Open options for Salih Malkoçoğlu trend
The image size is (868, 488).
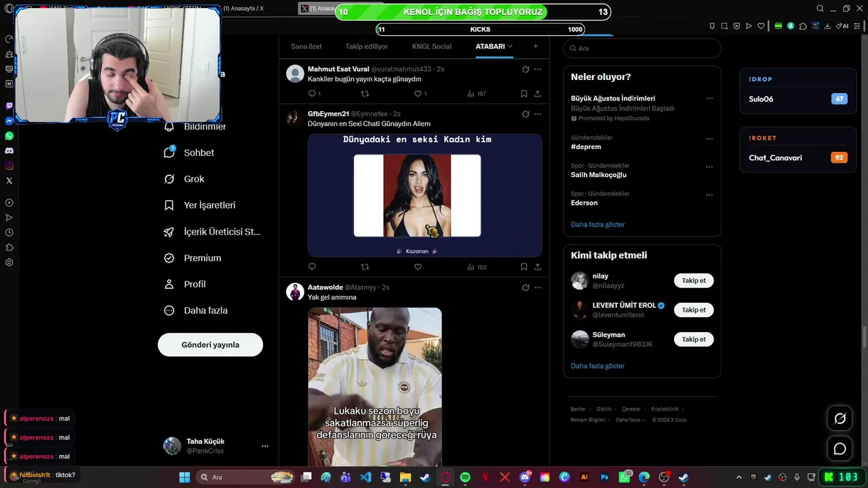coord(709,167)
